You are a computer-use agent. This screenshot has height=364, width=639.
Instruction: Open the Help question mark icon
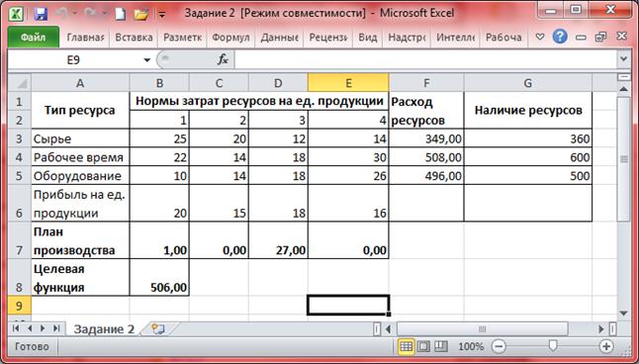pos(560,37)
